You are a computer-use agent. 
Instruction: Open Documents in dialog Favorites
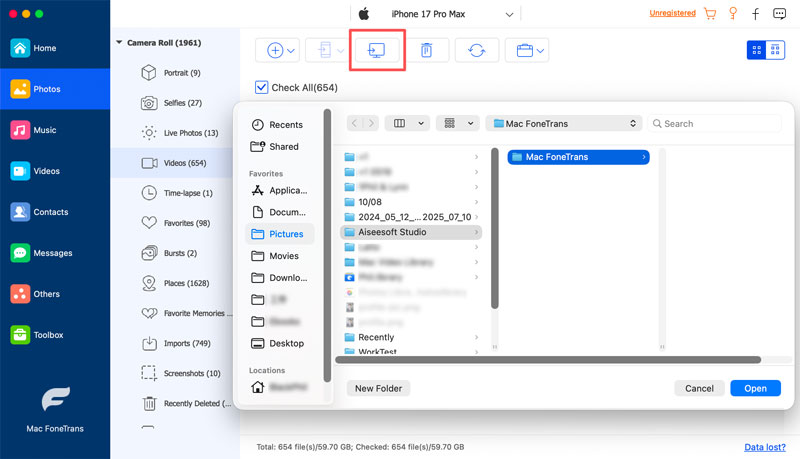[x=280, y=212]
